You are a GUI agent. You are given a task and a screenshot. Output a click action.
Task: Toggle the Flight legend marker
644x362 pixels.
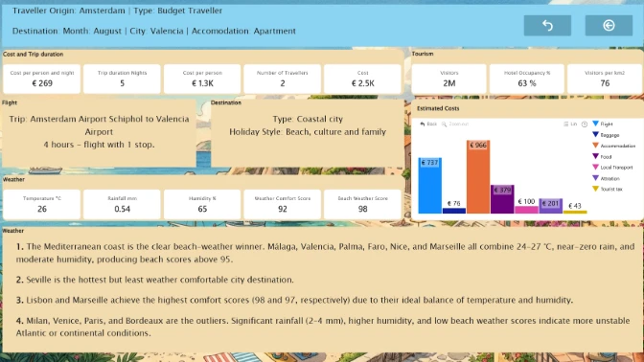(x=595, y=124)
